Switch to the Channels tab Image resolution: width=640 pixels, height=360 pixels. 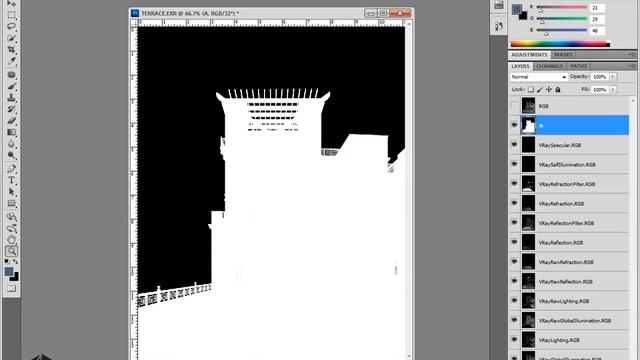tap(549, 66)
